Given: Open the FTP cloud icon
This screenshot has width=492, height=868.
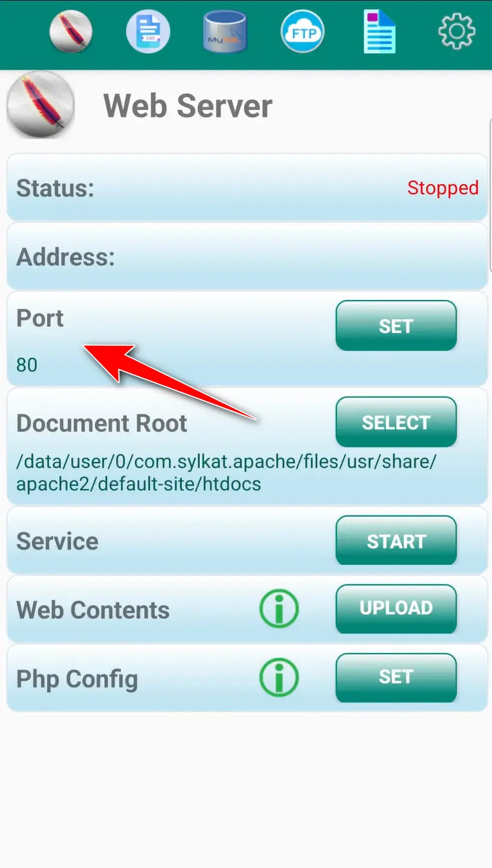Looking at the screenshot, I should 302,32.
